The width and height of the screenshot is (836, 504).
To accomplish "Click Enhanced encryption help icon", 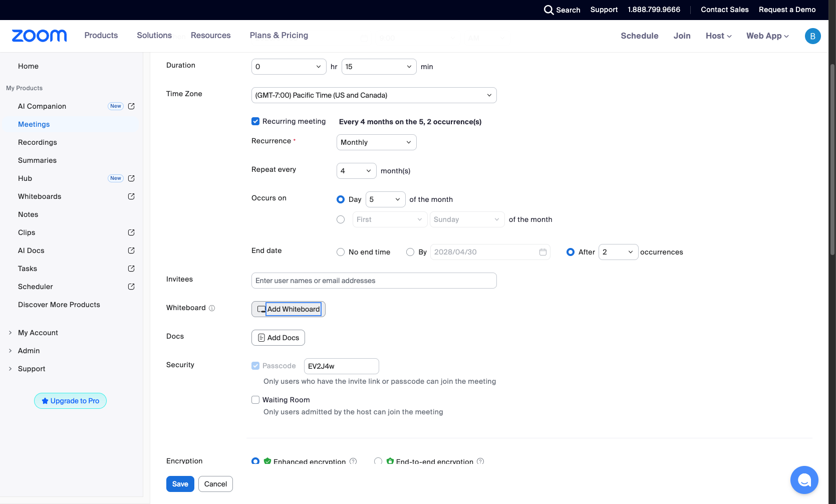I will click(x=353, y=461).
